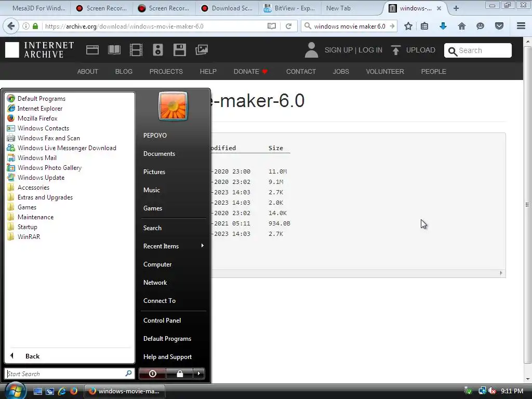
Task: Click Start Search input field
Action: tap(70, 374)
